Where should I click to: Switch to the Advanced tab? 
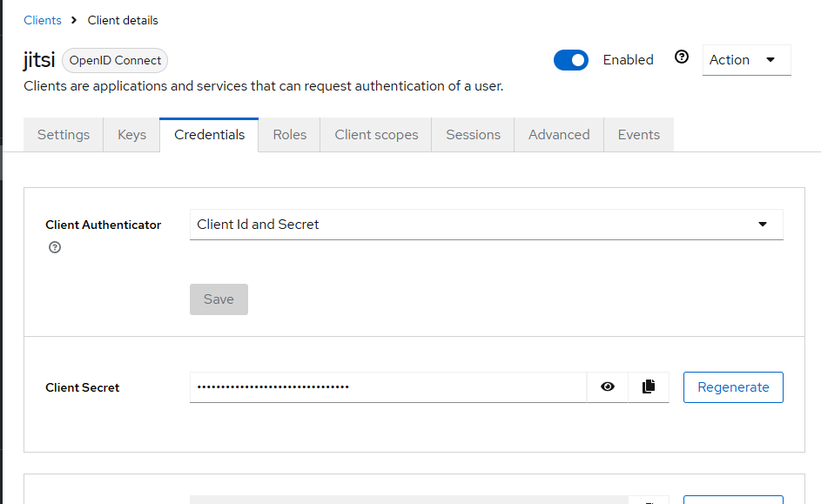click(559, 135)
